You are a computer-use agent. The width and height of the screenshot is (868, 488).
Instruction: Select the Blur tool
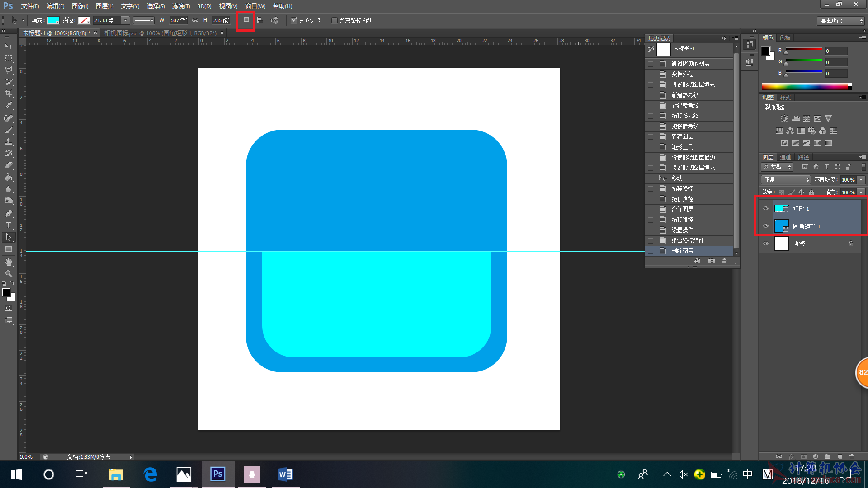click(9, 189)
